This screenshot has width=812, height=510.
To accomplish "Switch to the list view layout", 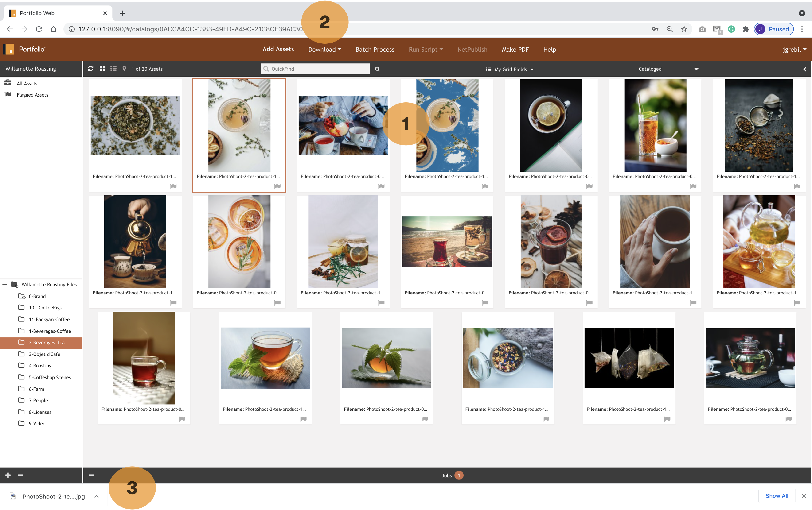I will [x=114, y=69].
